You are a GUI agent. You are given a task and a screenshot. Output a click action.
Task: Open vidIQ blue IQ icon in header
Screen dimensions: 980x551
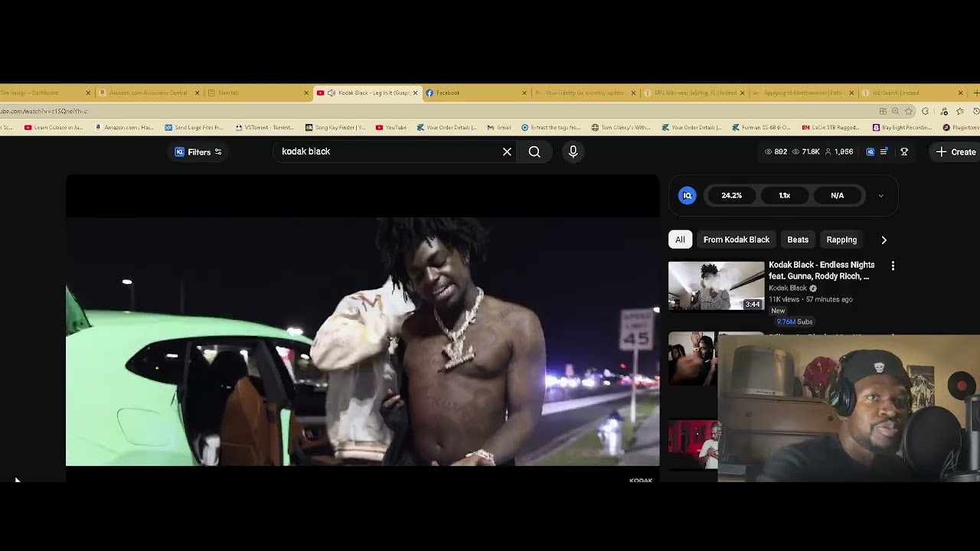(870, 152)
